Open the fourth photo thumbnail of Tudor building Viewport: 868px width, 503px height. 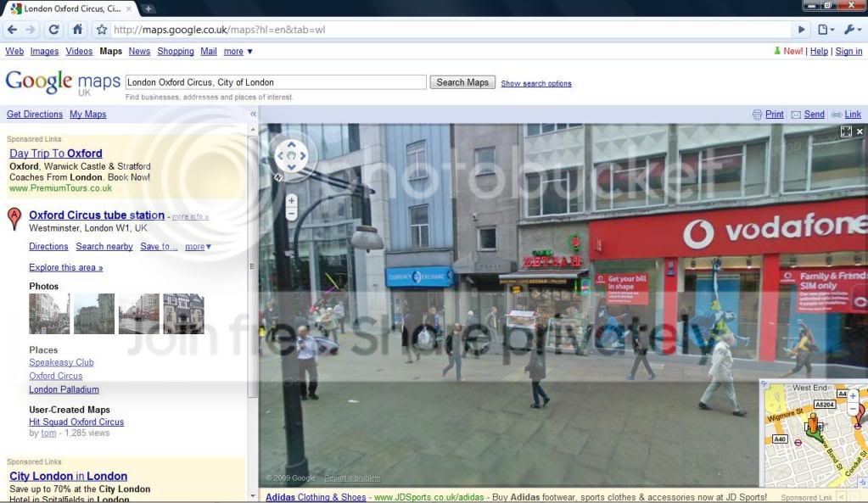184,314
